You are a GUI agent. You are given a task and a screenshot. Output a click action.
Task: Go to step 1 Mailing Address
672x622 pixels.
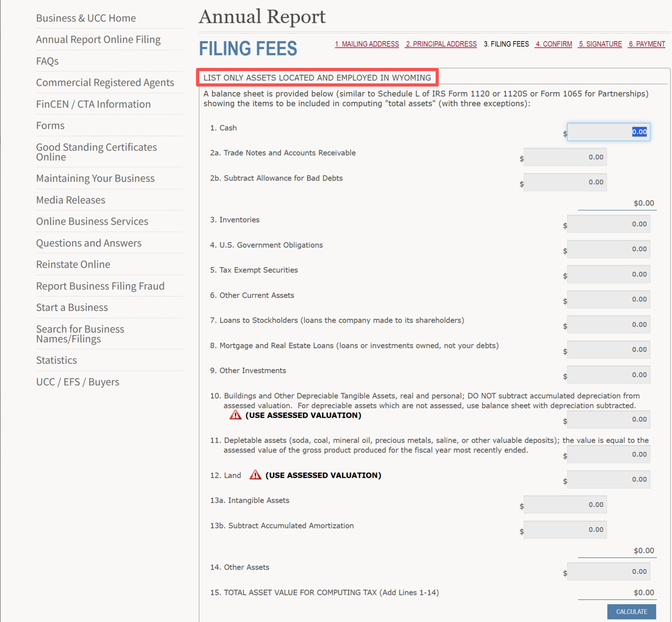(x=367, y=44)
